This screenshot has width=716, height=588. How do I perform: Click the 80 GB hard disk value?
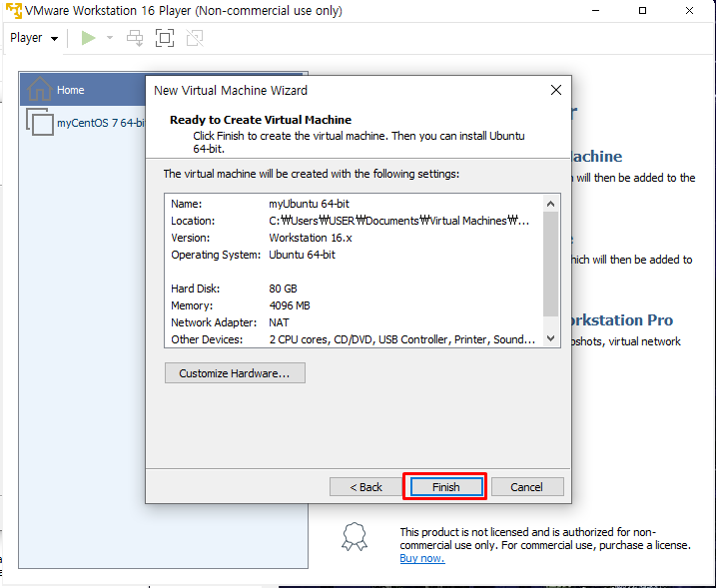(284, 289)
